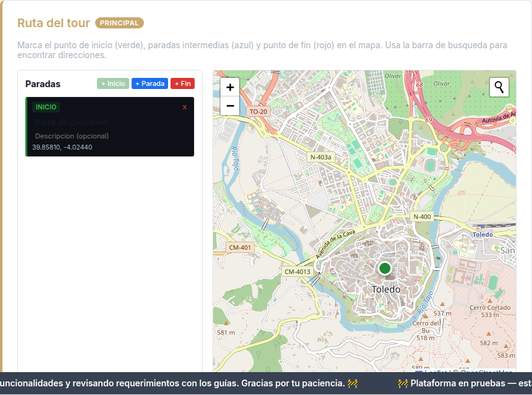
Task: Click the Descripcion (opcional) field
Action: (111, 136)
